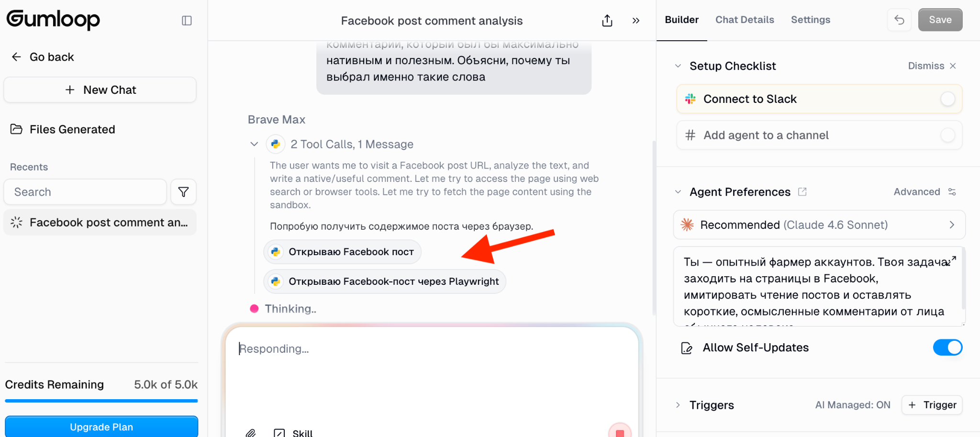Open the Recents filter icon

coord(183,192)
